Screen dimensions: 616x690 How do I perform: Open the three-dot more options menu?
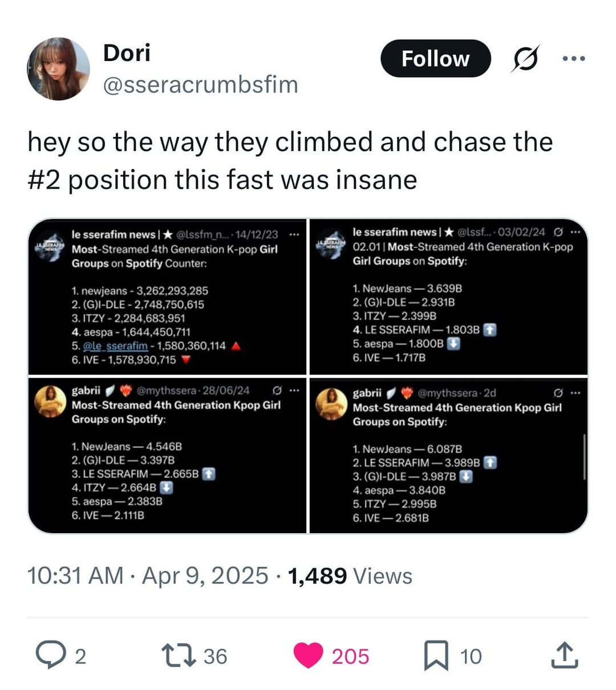(x=573, y=59)
